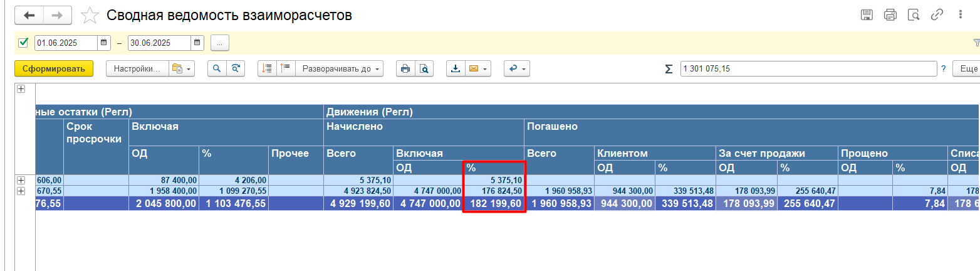
Task: Select the 'Срок просрочки' column header
Action: (96, 147)
